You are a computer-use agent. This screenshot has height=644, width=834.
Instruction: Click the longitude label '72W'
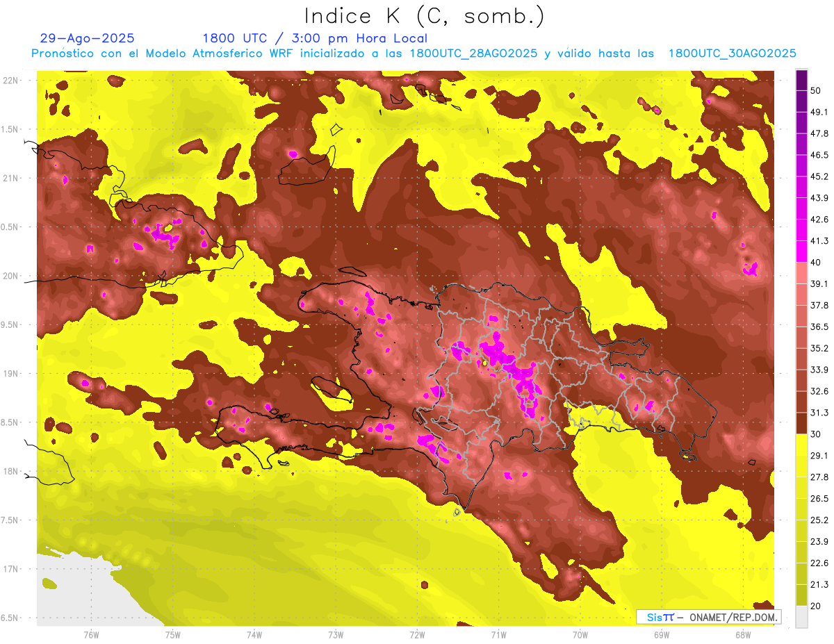[417, 635]
